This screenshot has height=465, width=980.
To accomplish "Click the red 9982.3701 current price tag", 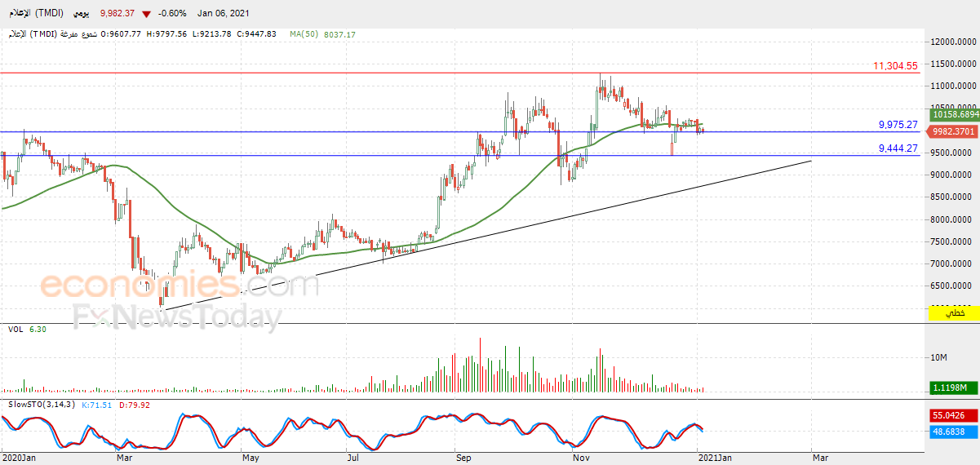I will tap(954, 131).
